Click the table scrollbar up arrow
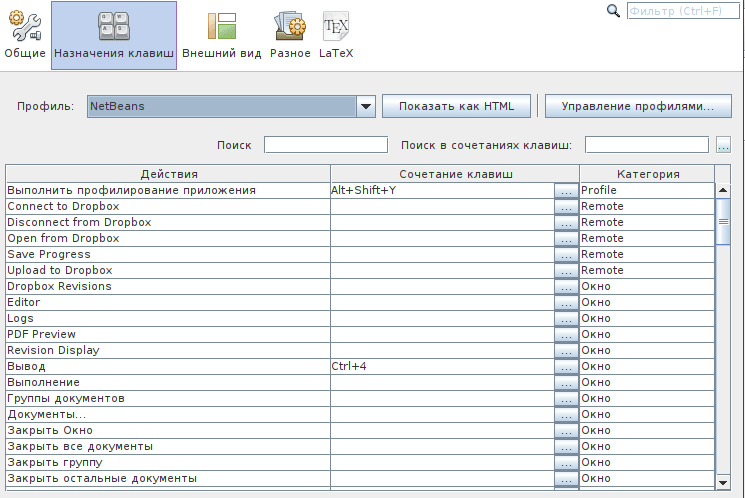This screenshot has height=498, width=745. pos(723,190)
